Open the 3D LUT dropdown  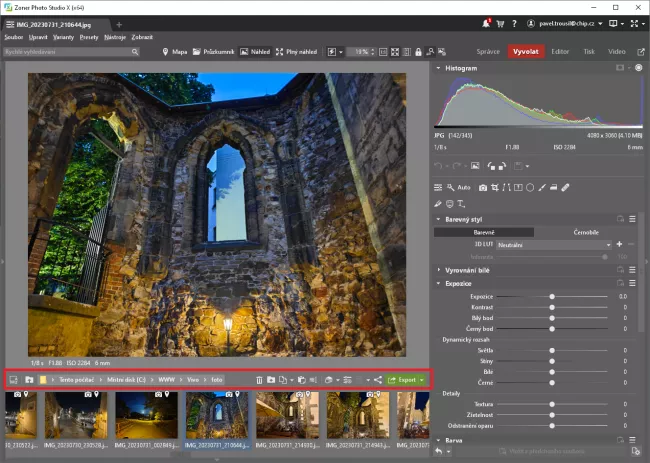click(553, 244)
